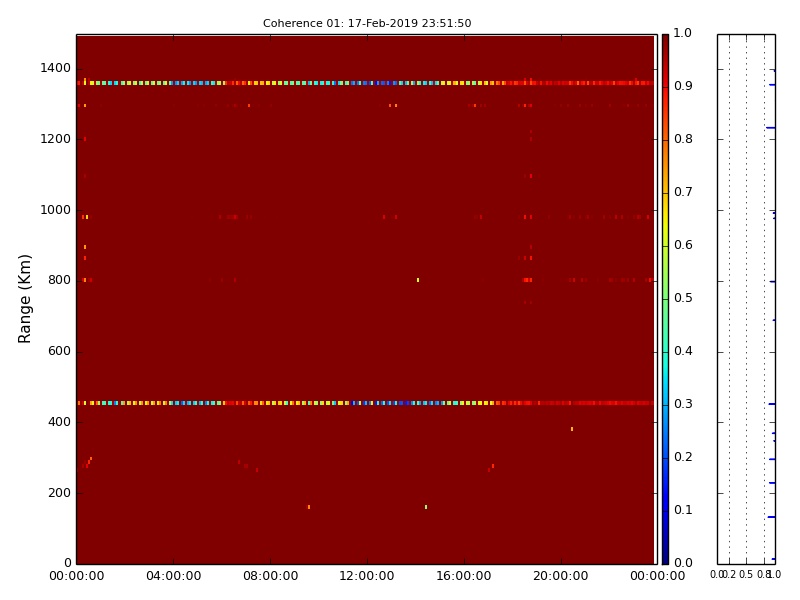Pick the cyan 0.3 level on the colorbar
The width and height of the screenshot is (800, 600).
click(x=665, y=405)
